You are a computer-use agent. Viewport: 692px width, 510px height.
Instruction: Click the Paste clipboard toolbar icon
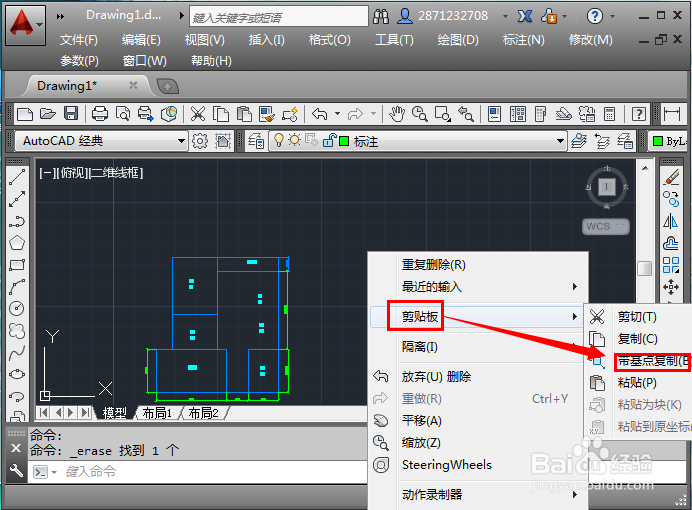click(244, 114)
